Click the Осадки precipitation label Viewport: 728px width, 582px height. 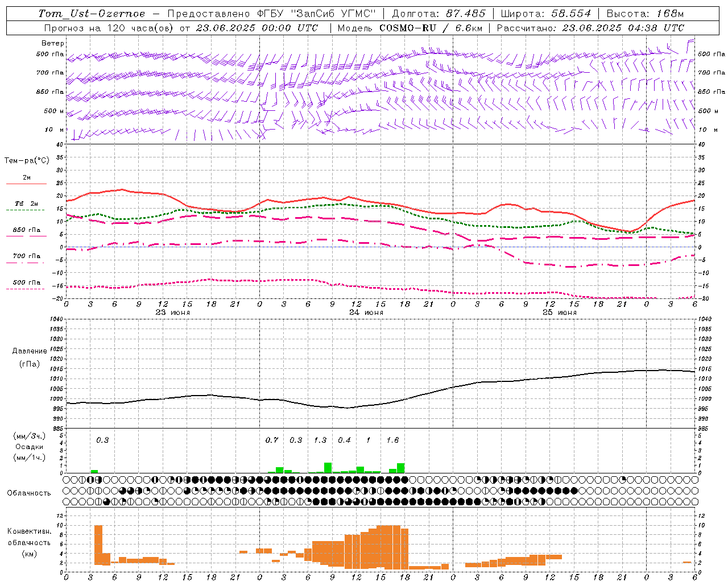[x=29, y=447]
